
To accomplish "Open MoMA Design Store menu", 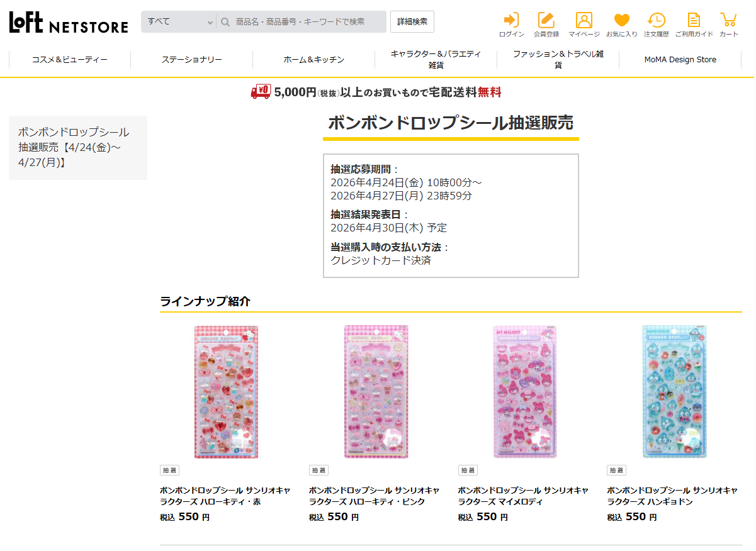I will pyautogui.click(x=680, y=60).
